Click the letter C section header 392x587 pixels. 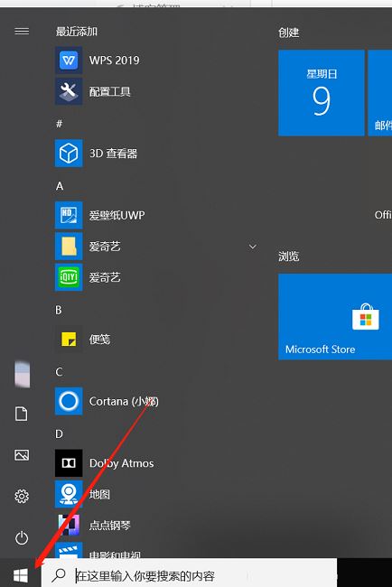click(59, 372)
